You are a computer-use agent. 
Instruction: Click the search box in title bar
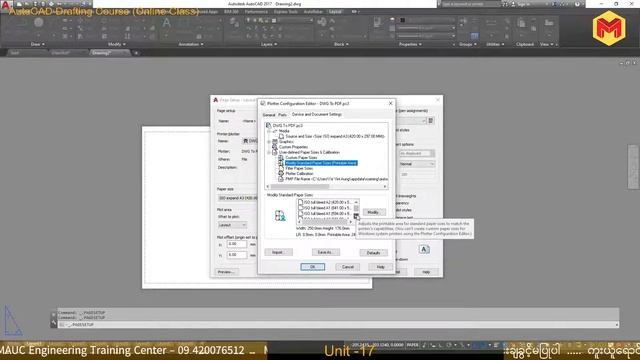coord(471,4)
